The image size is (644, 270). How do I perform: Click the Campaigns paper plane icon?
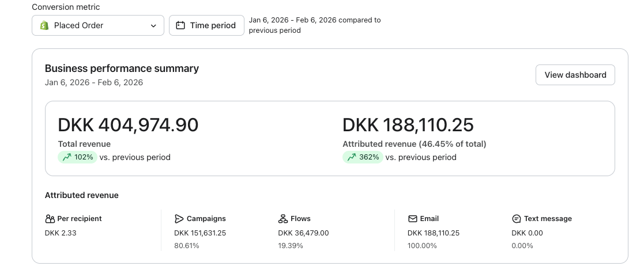[x=179, y=219]
